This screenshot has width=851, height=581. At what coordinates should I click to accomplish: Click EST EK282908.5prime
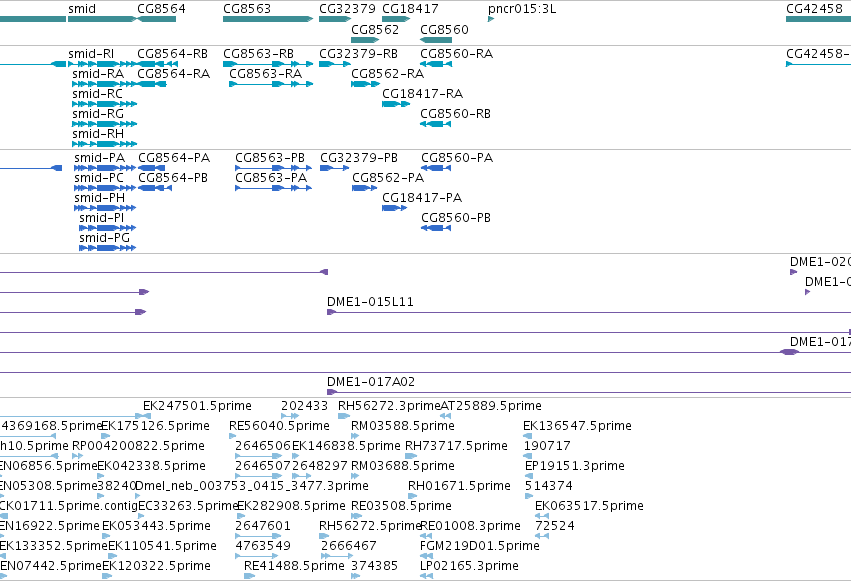click(x=291, y=506)
